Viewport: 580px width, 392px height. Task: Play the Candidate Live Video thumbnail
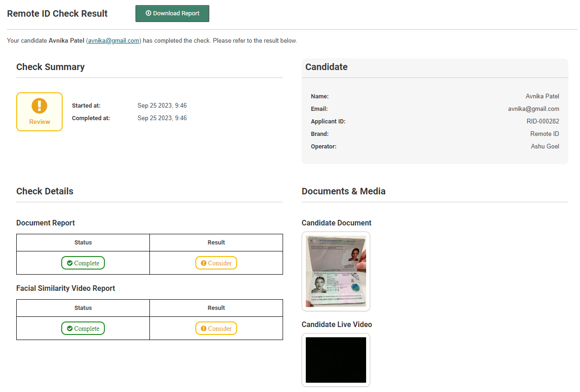(x=336, y=360)
